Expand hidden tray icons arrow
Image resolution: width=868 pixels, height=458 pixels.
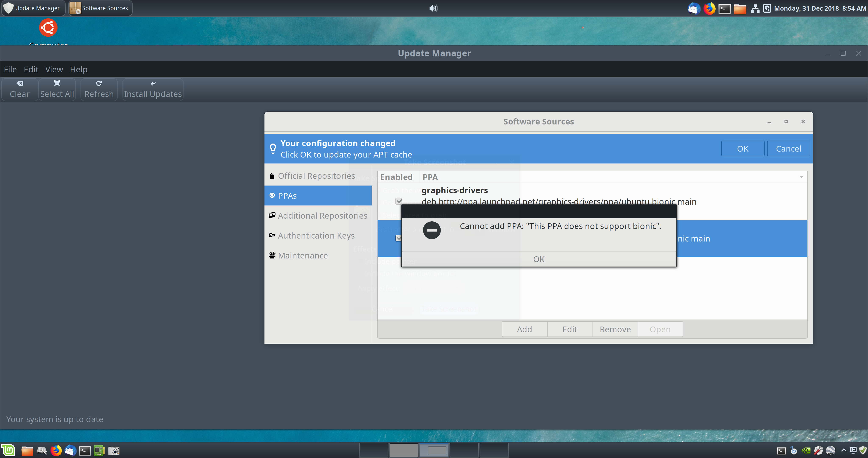[x=844, y=450]
